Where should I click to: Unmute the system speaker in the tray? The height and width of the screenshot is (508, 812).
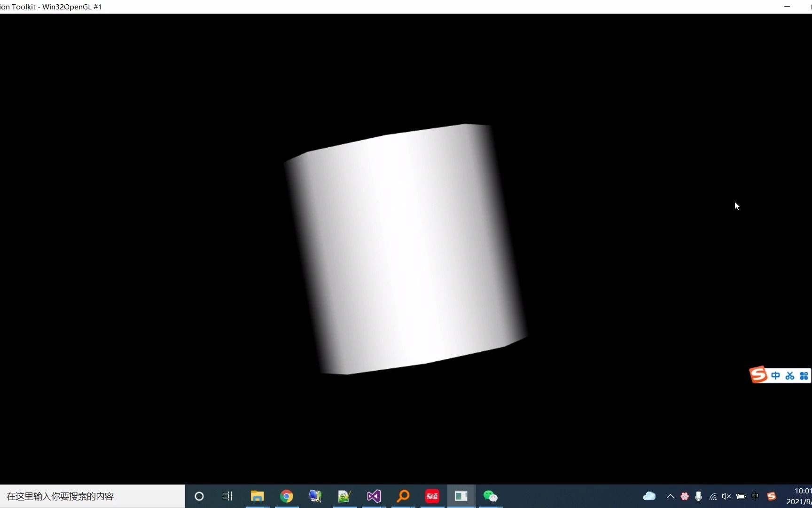click(x=726, y=496)
